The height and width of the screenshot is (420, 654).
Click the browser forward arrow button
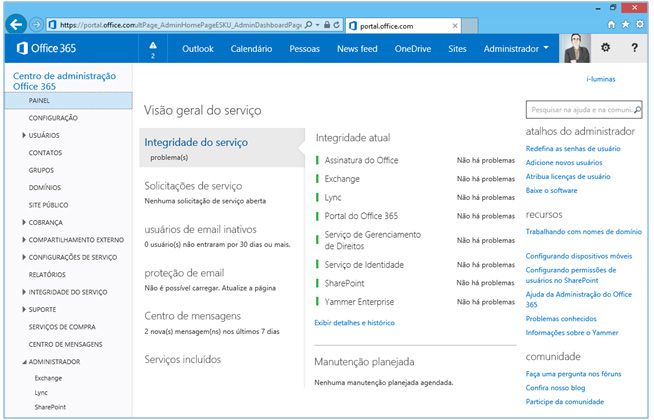(36, 25)
